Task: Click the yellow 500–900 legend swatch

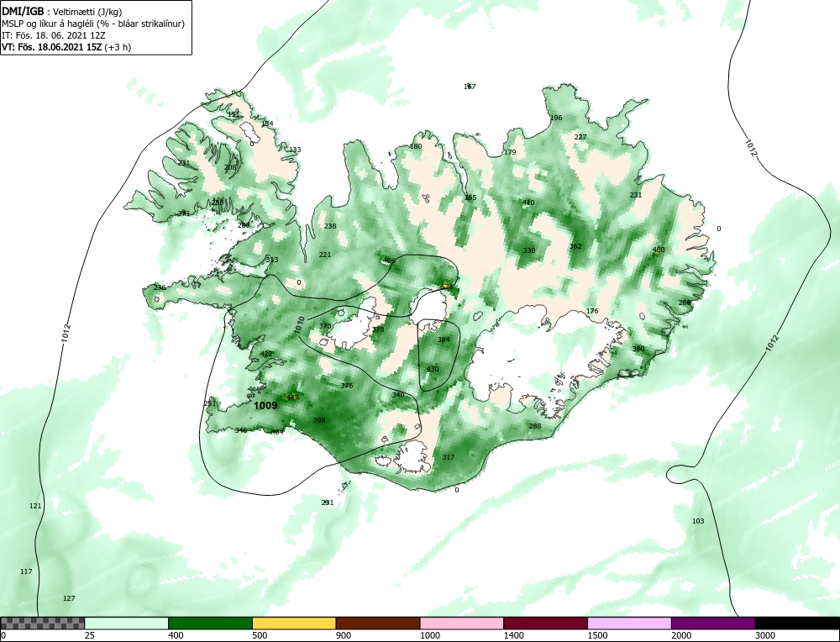Action: point(294,623)
